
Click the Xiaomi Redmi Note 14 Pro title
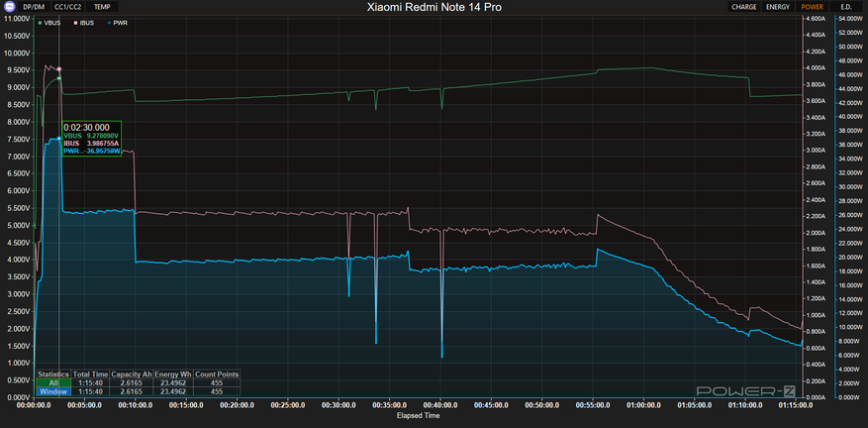tap(434, 7)
